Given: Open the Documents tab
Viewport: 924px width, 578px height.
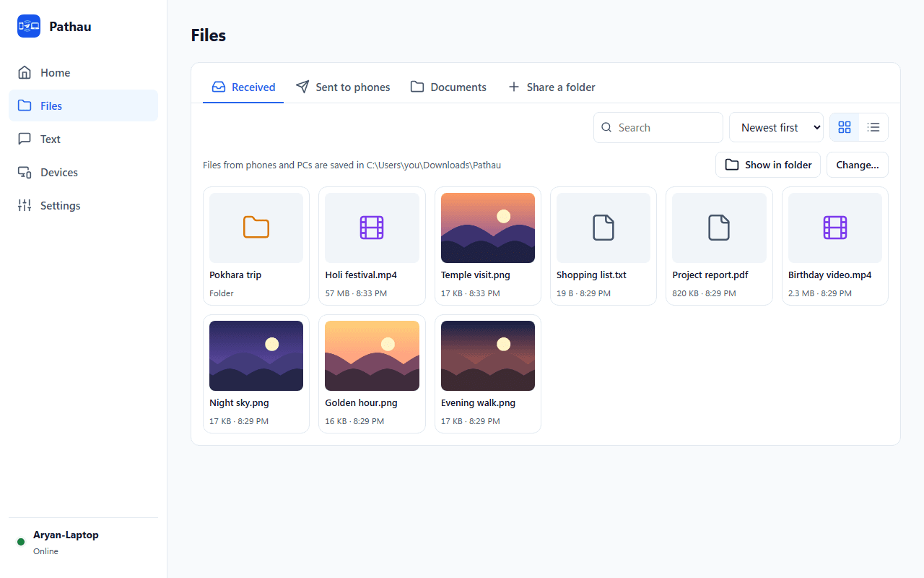Looking at the screenshot, I should pyautogui.click(x=448, y=87).
